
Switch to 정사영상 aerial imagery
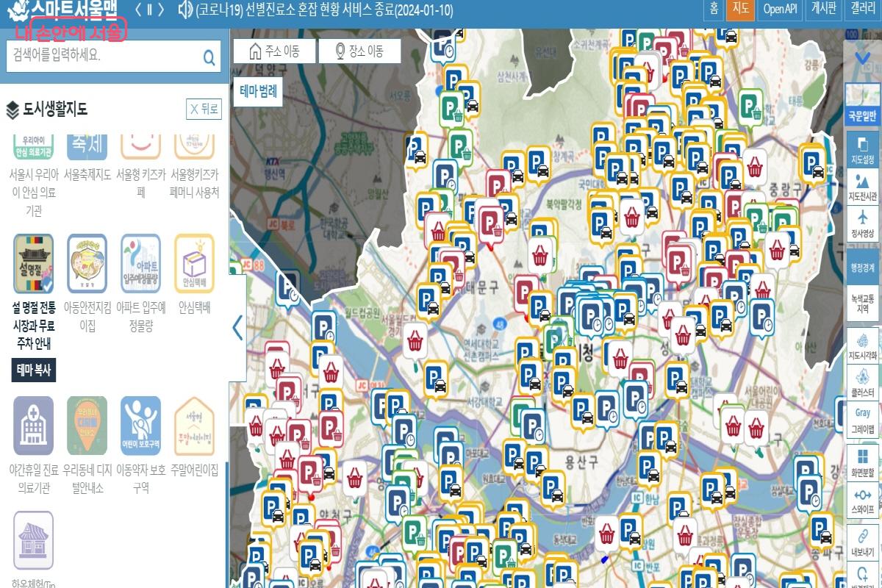862,224
